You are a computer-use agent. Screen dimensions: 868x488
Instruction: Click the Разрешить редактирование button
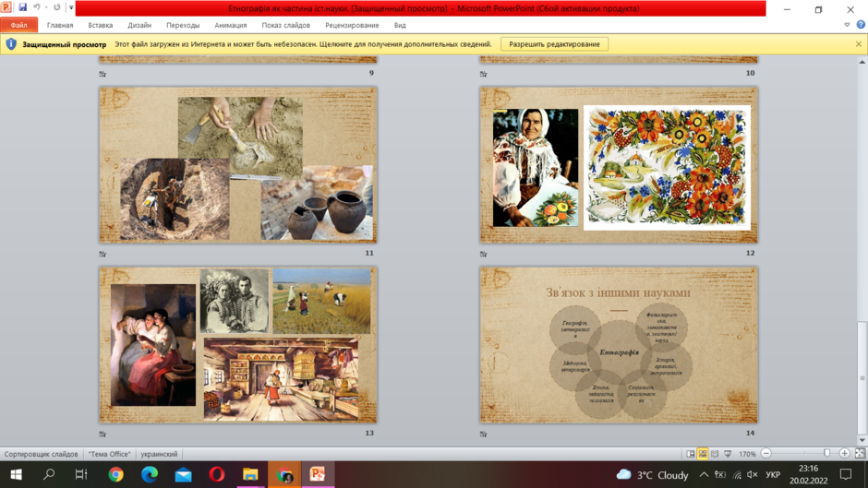click(554, 44)
